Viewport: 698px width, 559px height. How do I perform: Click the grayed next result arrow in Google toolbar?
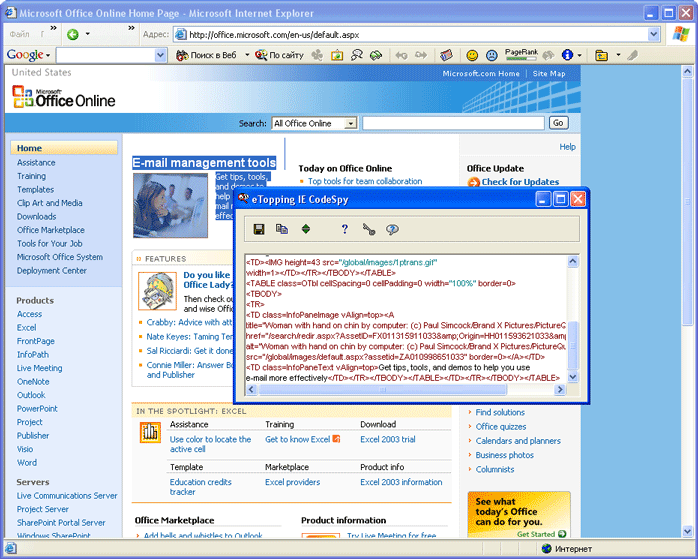pyautogui.click(x=421, y=55)
